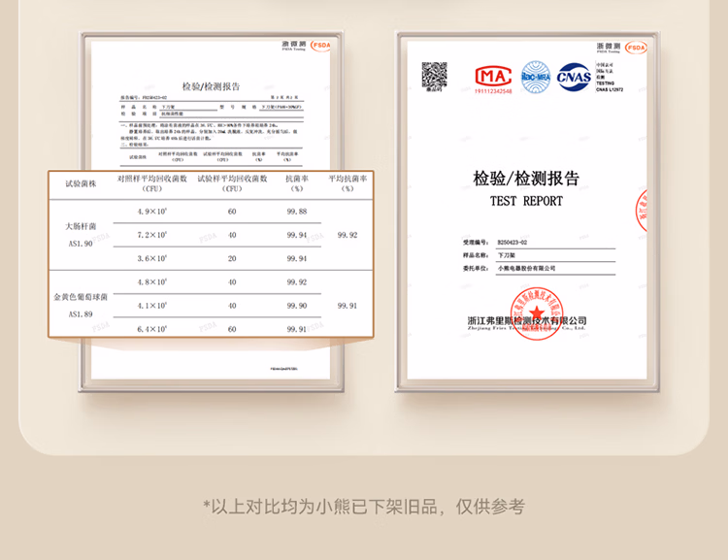Click the CNAS accreditation logo
The height and width of the screenshot is (560, 728).
tap(574, 77)
